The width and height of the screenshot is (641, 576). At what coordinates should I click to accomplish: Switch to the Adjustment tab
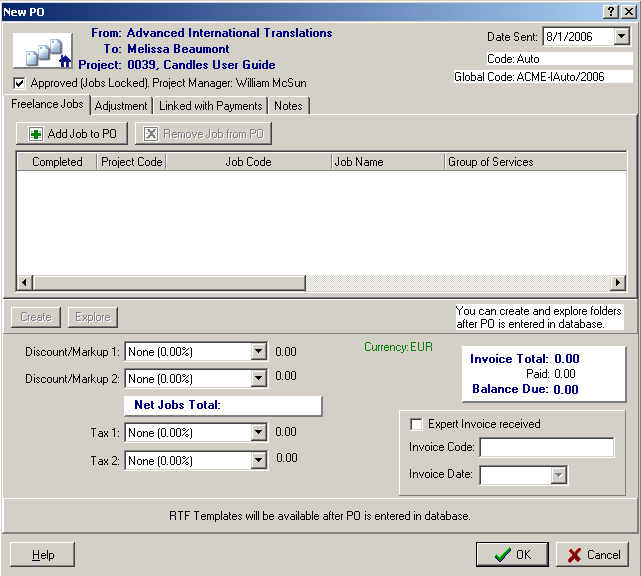(121, 106)
